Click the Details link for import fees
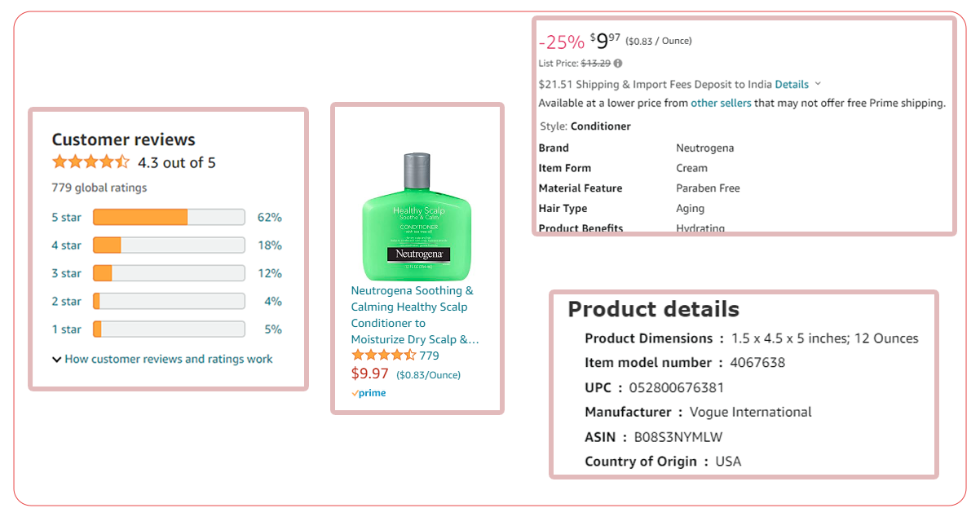Image resolution: width=980 pixels, height=517 pixels. tap(792, 84)
